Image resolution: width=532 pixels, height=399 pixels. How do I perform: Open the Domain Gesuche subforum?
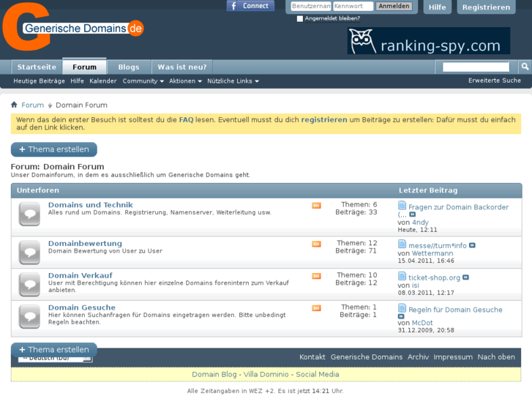[x=82, y=307]
